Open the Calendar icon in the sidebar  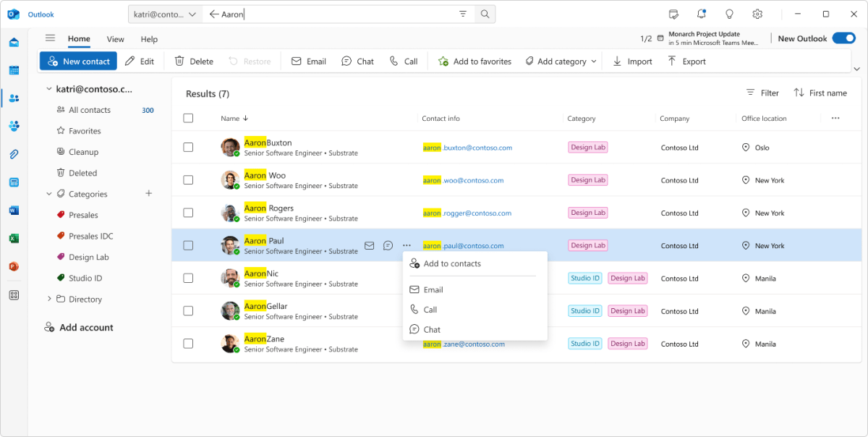14,70
